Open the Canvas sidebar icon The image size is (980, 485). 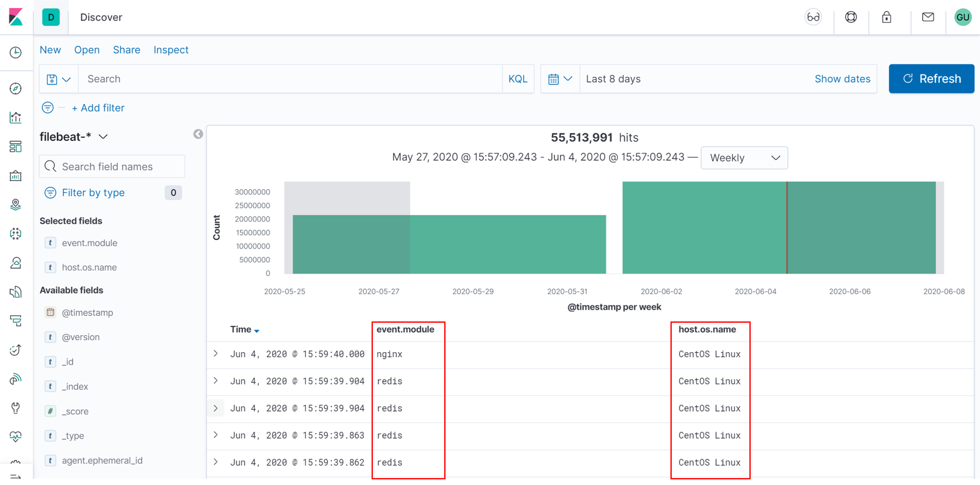pyautogui.click(x=16, y=175)
